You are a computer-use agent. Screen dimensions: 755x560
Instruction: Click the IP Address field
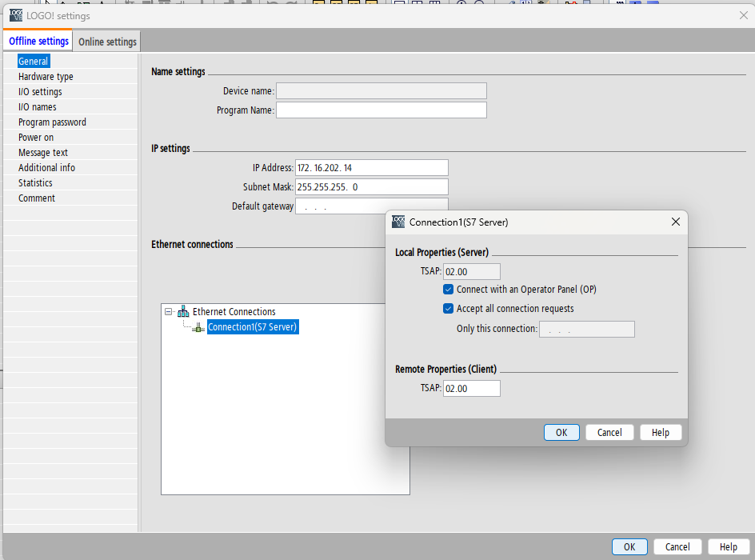click(x=371, y=167)
